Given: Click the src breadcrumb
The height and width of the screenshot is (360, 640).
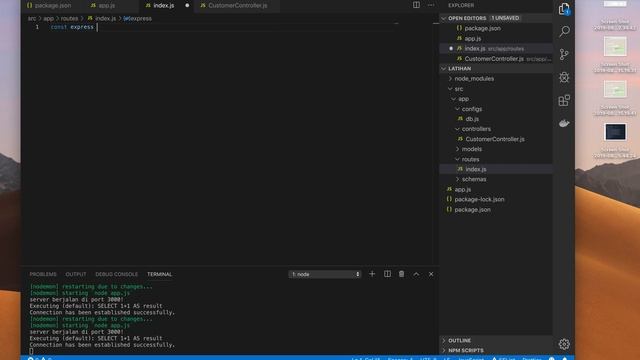Looking at the screenshot, I should click(32, 18).
